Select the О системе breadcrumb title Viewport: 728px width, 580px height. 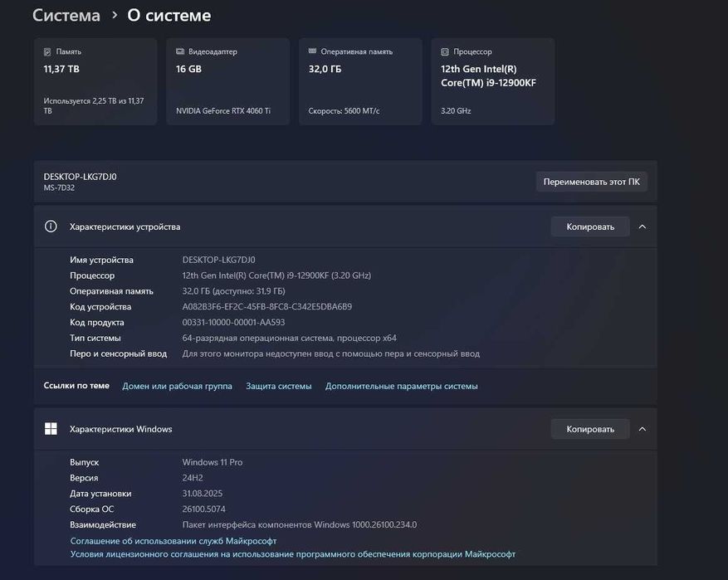(169, 15)
